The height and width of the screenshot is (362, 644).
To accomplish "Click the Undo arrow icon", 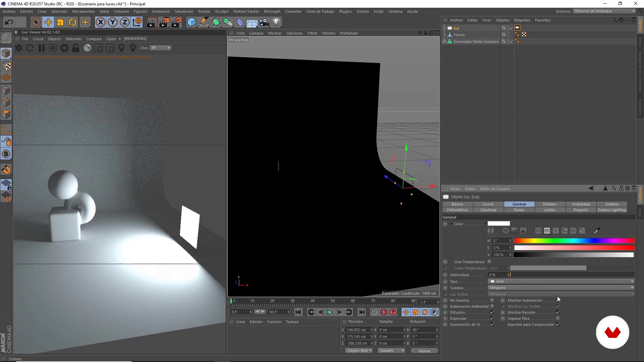I will [9, 22].
